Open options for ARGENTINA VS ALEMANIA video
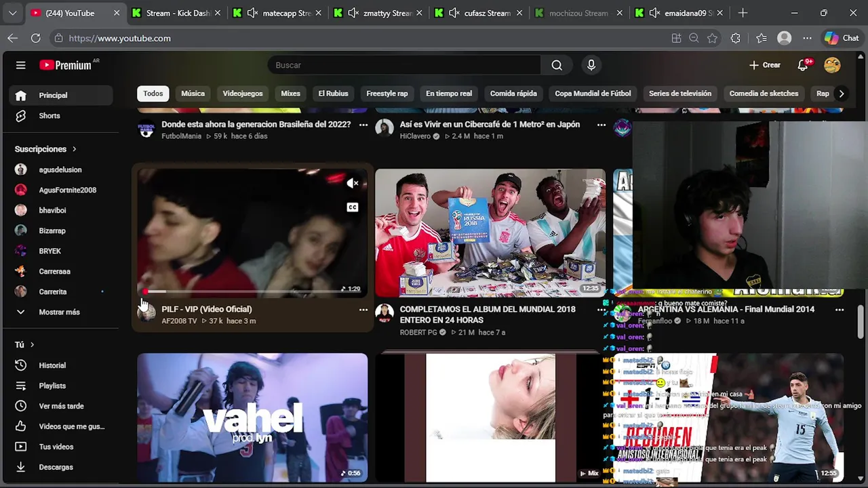The width and height of the screenshot is (868, 488). pyautogui.click(x=840, y=310)
